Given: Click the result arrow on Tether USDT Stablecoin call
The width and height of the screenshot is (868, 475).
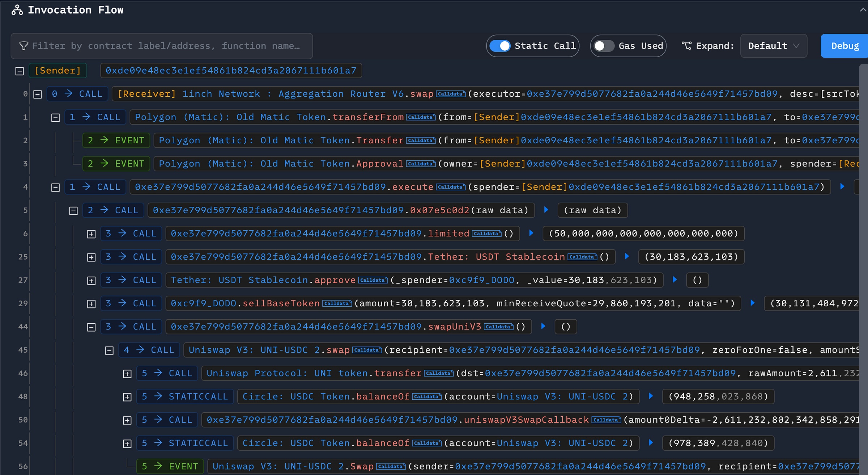Looking at the screenshot, I should (x=626, y=257).
